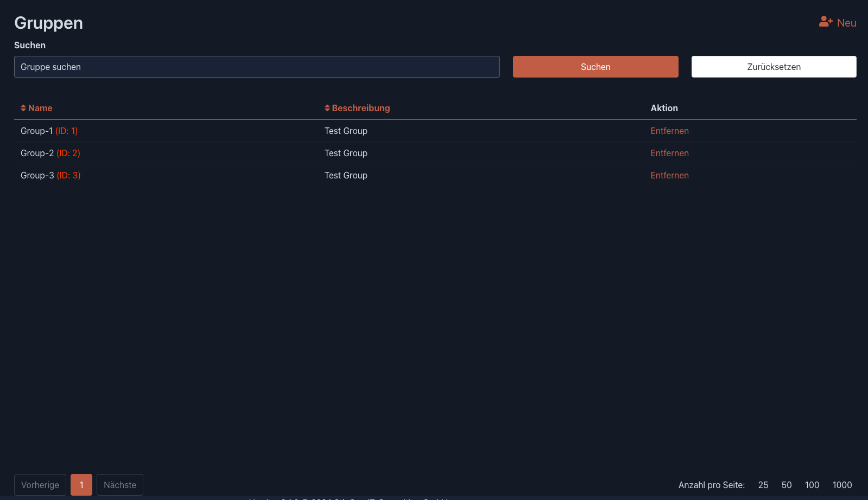Remove Group-2 using Entfernen

(669, 153)
